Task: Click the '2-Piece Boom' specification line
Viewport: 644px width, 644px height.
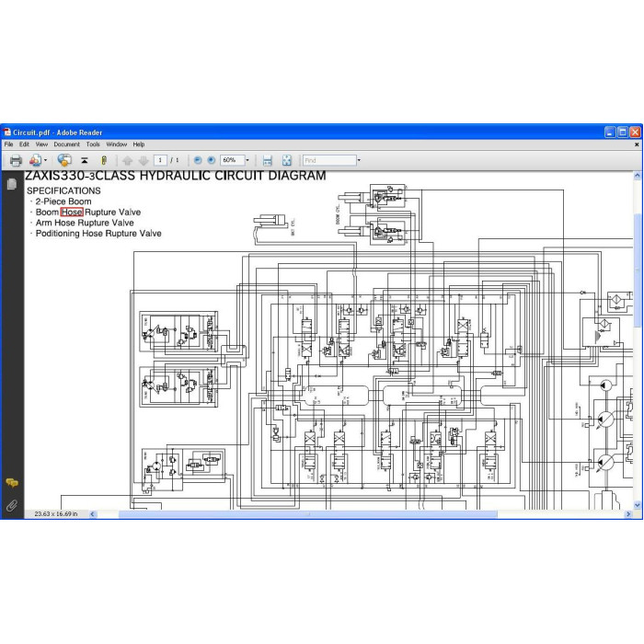Action: (x=63, y=201)
